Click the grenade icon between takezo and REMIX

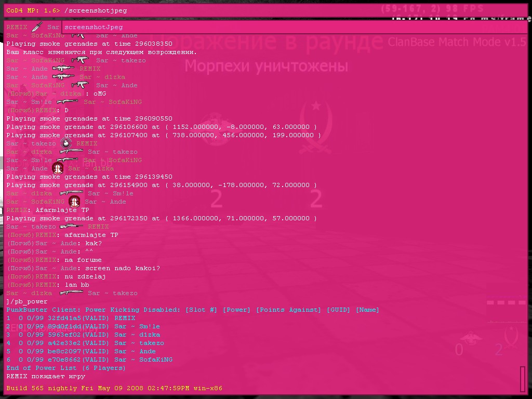click(x=66, y=143)
